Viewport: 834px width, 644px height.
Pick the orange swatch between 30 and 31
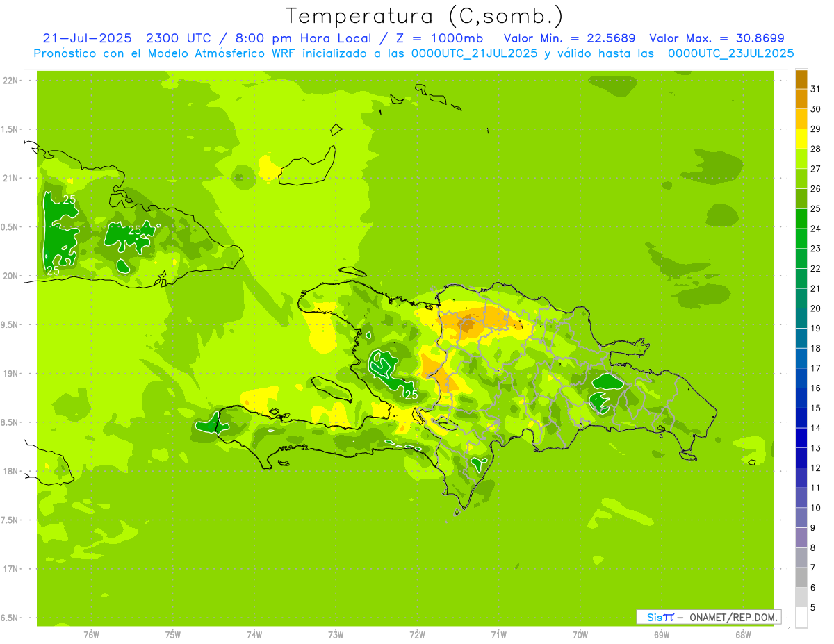(x=801, y=99)
